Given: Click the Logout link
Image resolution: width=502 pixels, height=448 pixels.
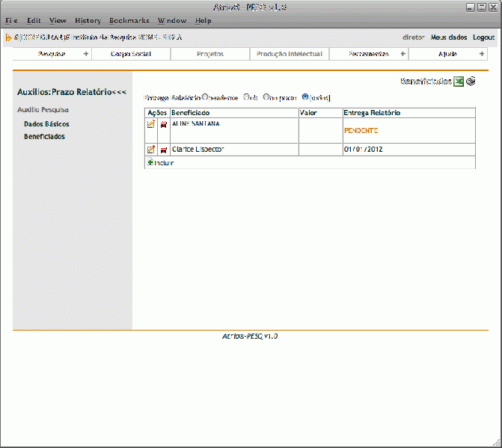Looking at the screenshot, I should click(x=483, y=37).
